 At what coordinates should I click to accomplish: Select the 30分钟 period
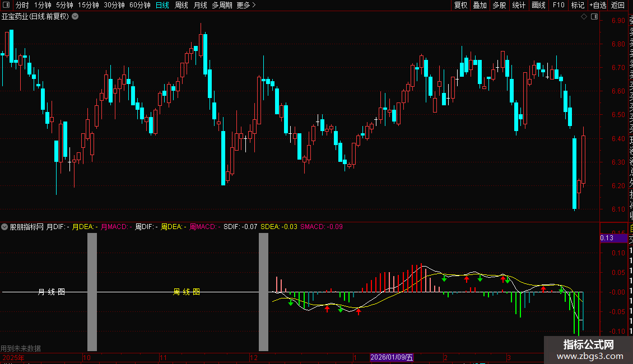click(x=114, y=5)
